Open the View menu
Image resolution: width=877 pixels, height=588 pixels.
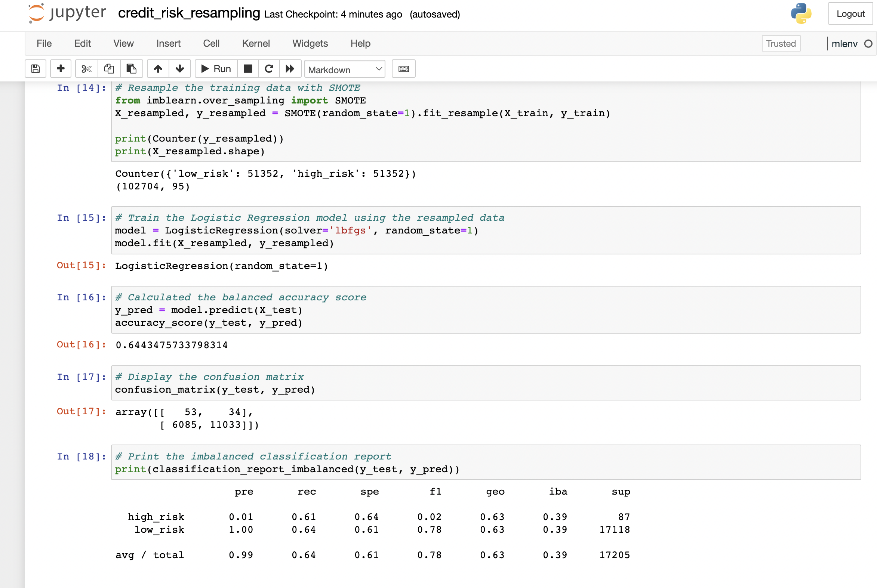(123, 43)
